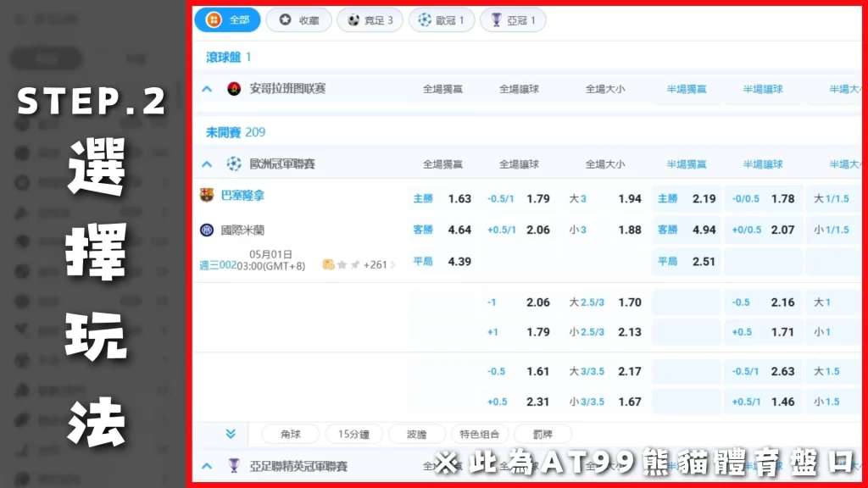Screen dimensions: 868x488
Task: Click the +261 extra markets link
Action: pos(376,264)
